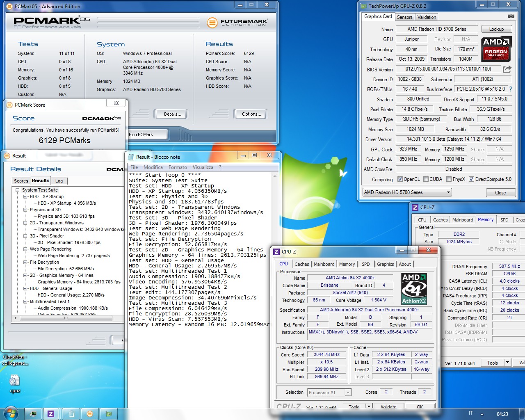Image resolution: width=525 pixels, height=420 pixels.
Task: Switch to the Log tab in Result Details
Action: [59, 181]
